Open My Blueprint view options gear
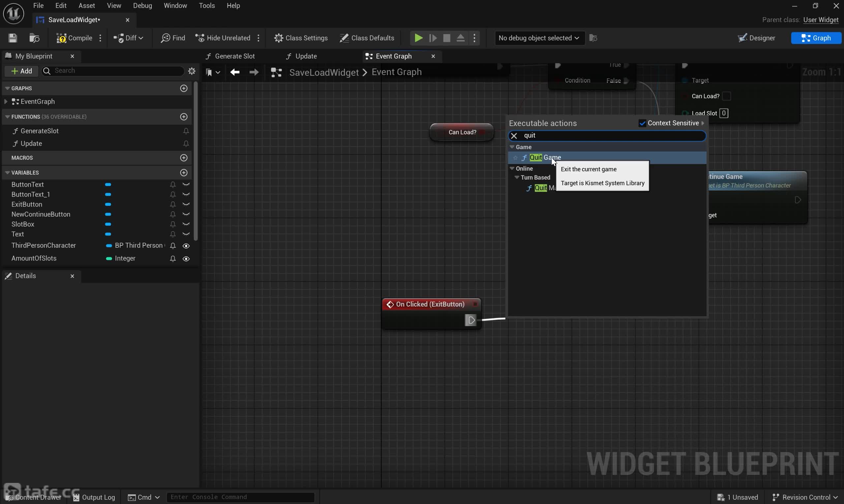Screen dimensions: 844x504 point(192,70)
